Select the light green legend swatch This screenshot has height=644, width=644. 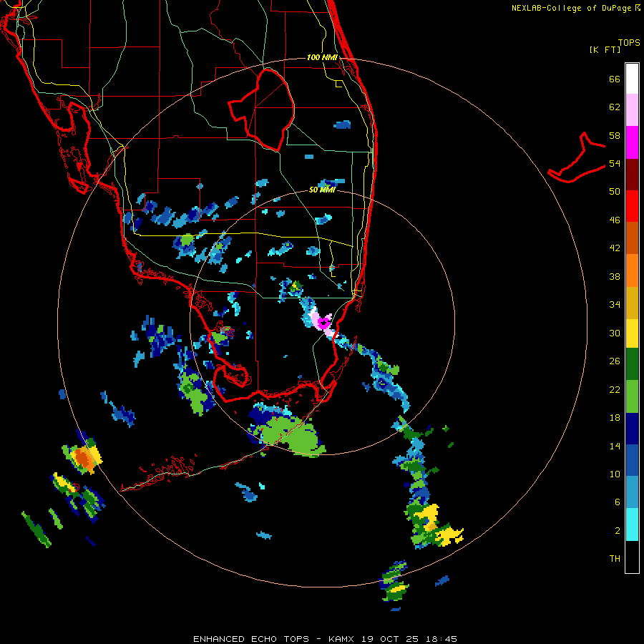(x=632, y=396)
